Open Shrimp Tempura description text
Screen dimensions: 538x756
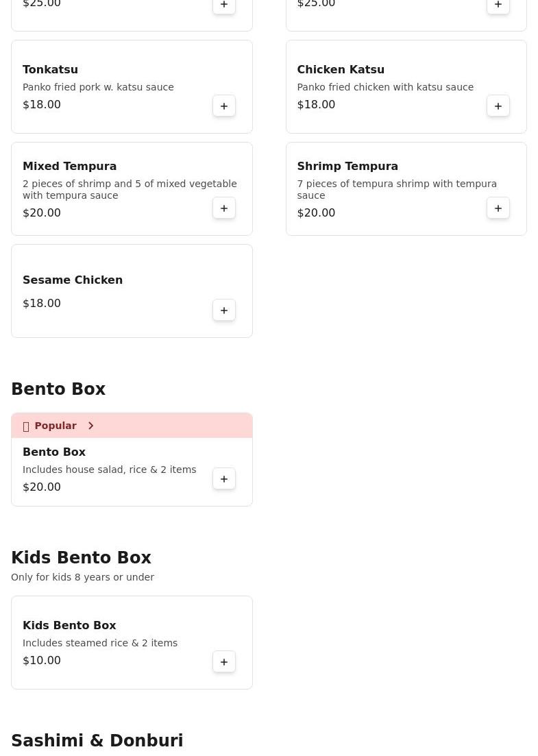click(x=396, y=189)
